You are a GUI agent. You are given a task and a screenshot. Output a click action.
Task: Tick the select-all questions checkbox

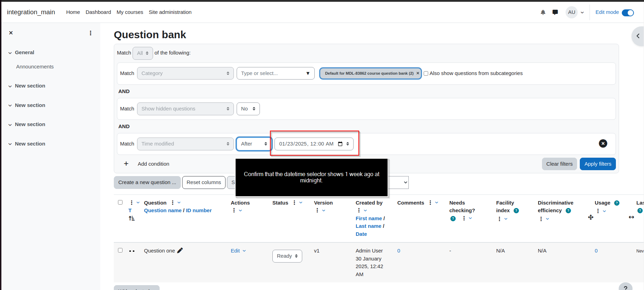(x=120, y=202)
